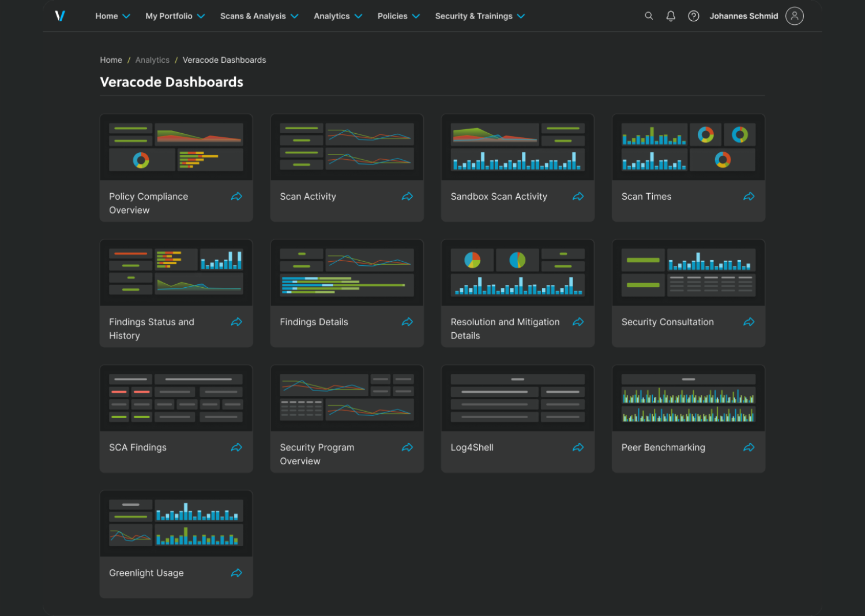Viewport: 865px width, 616px height.
Task: Open Scan Times card title
Action: point(646,197)
